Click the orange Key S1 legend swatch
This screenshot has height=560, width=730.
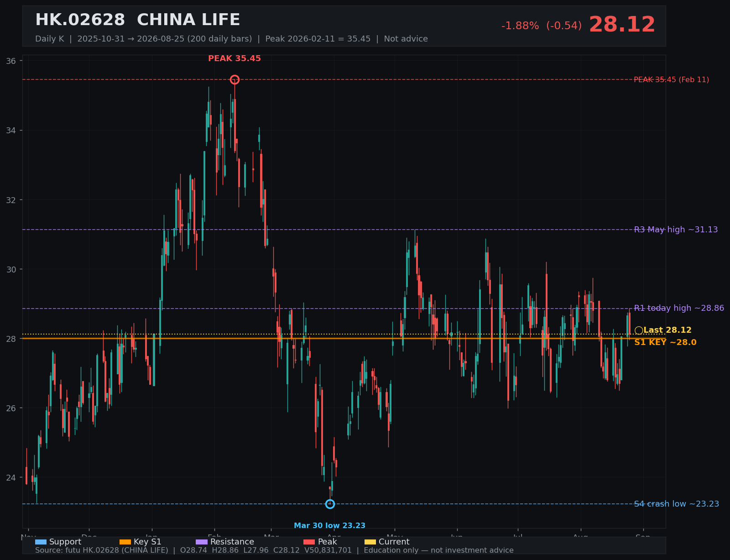click(x=125, y=542)
